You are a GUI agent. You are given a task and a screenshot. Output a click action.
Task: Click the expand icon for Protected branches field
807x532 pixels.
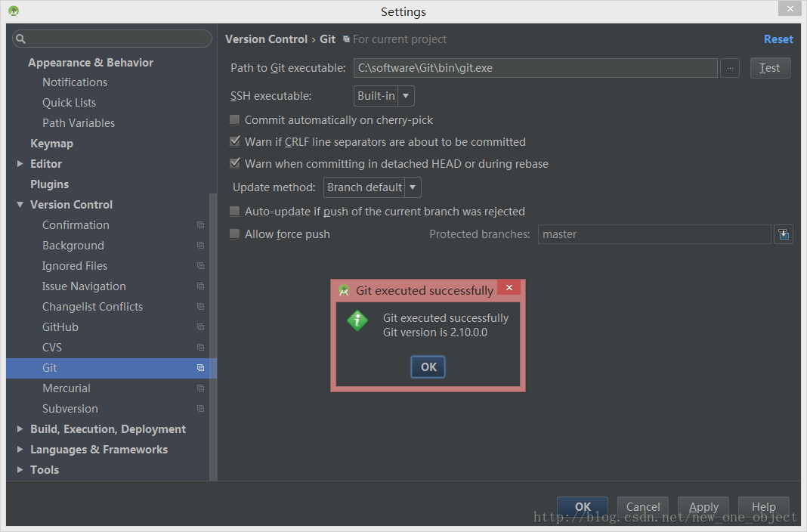click(x=784, y=234)
